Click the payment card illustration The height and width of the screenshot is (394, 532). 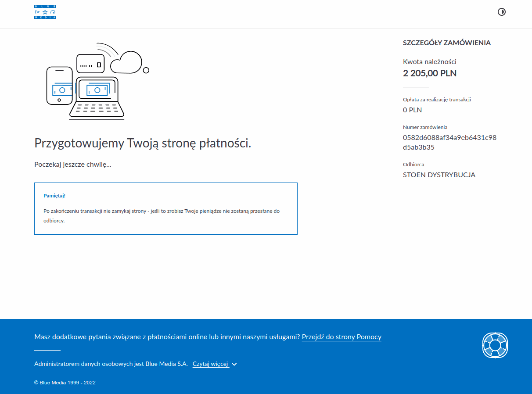point(90,64)
